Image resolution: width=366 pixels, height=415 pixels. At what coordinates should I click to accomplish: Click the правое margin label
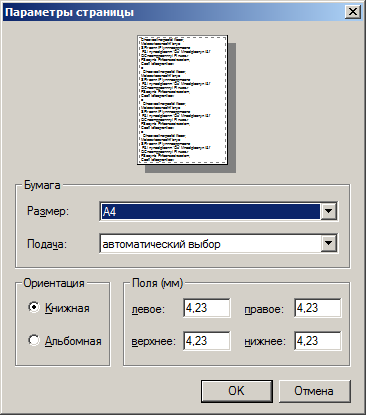264,309
